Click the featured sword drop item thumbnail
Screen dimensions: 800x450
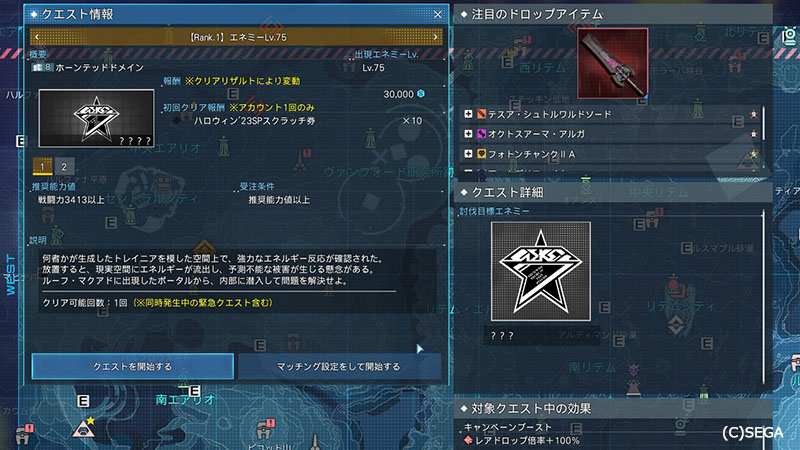(x=613, y=63)
